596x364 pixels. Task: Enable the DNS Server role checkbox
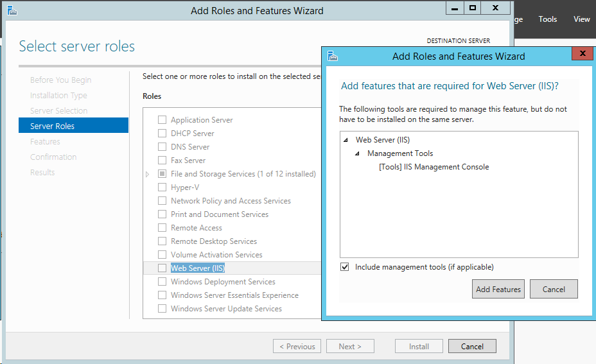tap(162, 147)
